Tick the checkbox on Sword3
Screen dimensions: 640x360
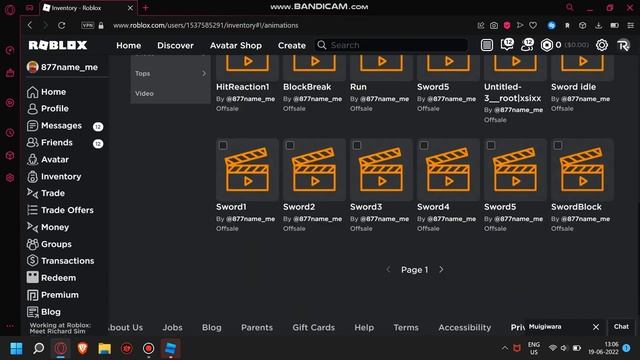point(357,145)
